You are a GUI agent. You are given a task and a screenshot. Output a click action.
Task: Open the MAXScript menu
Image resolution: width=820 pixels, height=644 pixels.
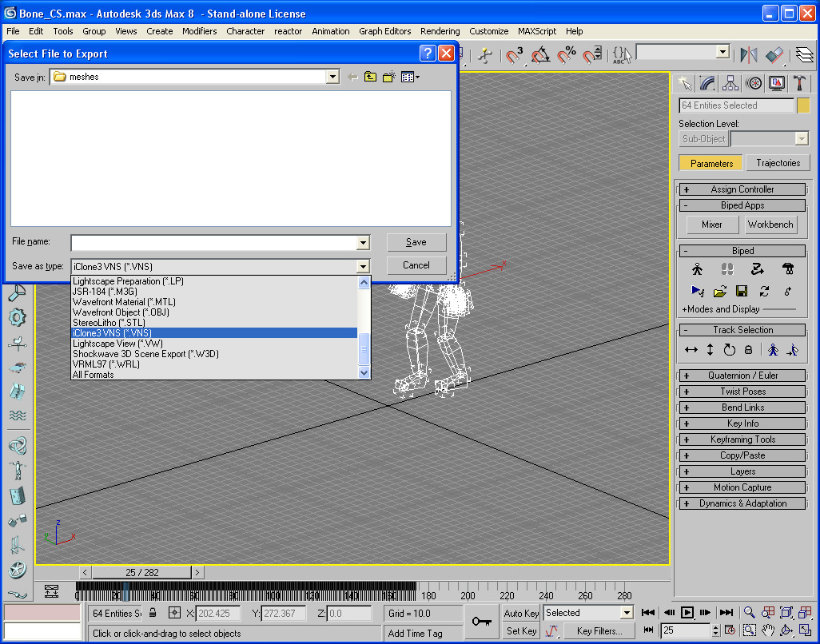(537, 31)
